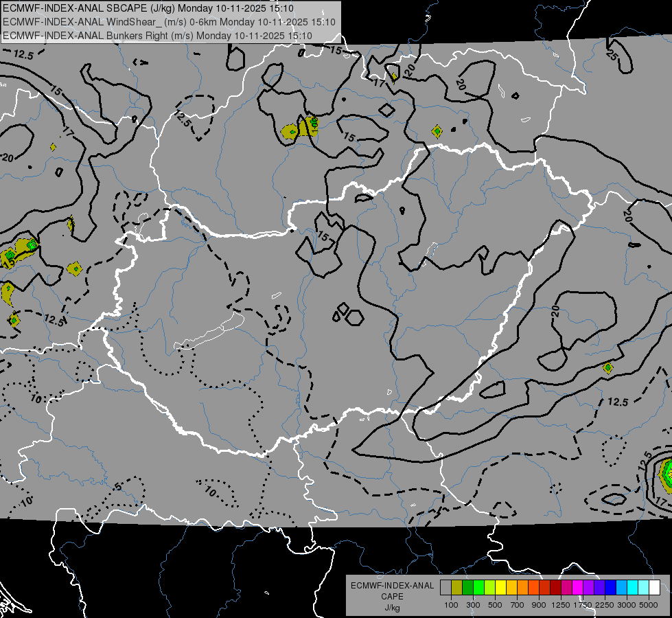Click the J/kg unit label in legend

(x=392, y=608)
